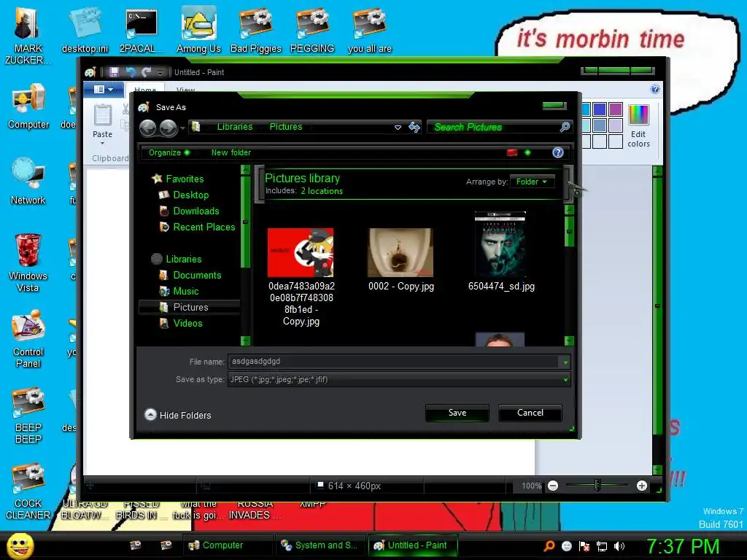This screenshot has width=747, height=560.
Task: Open the Computer desktop icon
Action: [28, 106]
